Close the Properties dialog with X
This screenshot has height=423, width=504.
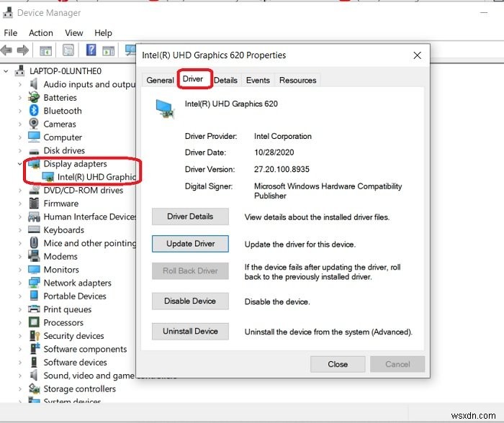417,55
